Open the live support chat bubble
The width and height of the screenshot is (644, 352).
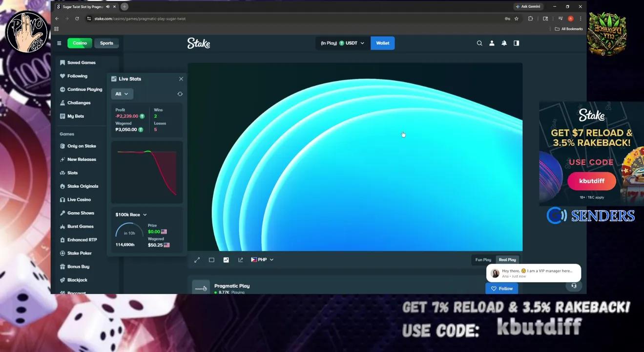[574, 286]
